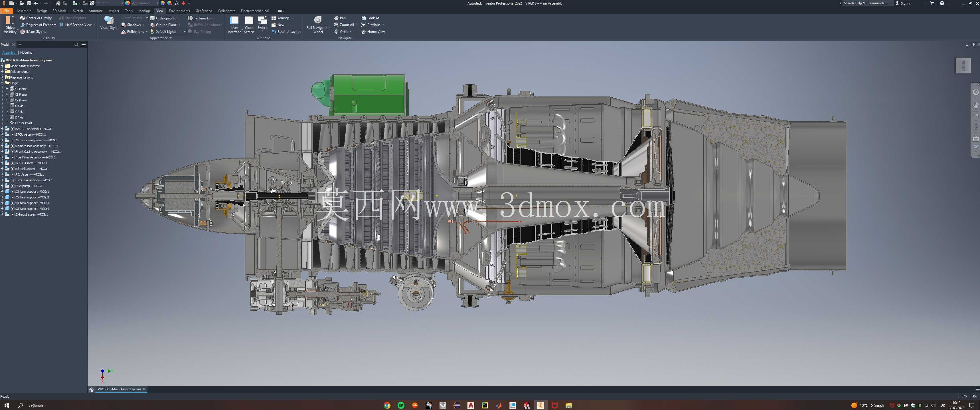980x410 pixels.
Task: Open a New window
Action: coord(278,25)
